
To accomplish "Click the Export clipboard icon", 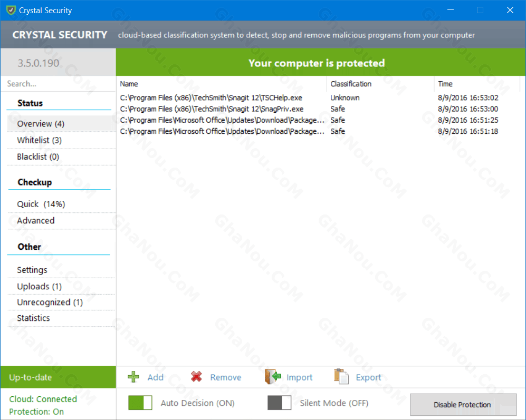I will click(341, 376).
